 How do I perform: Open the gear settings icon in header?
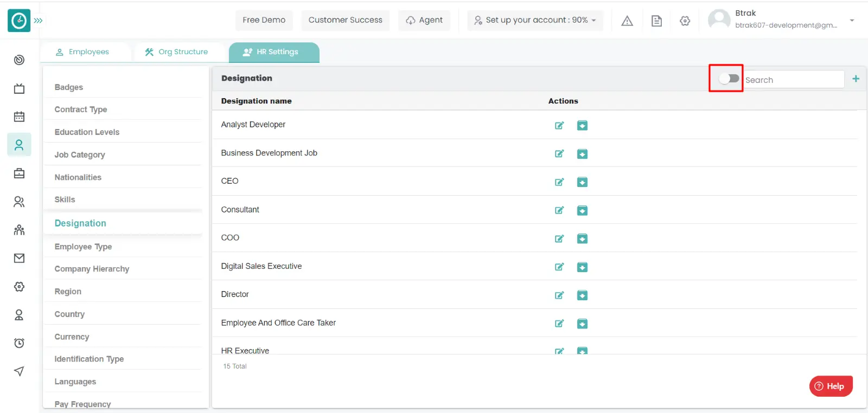(685, 21)
